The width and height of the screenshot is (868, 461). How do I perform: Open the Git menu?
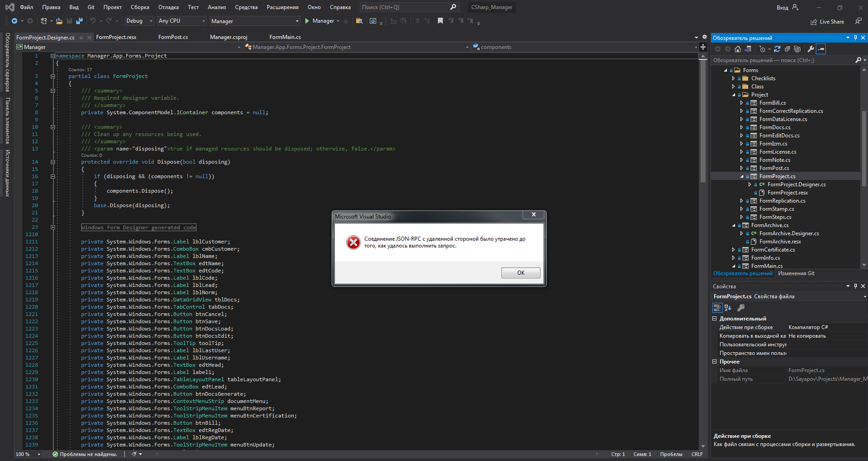91,7
